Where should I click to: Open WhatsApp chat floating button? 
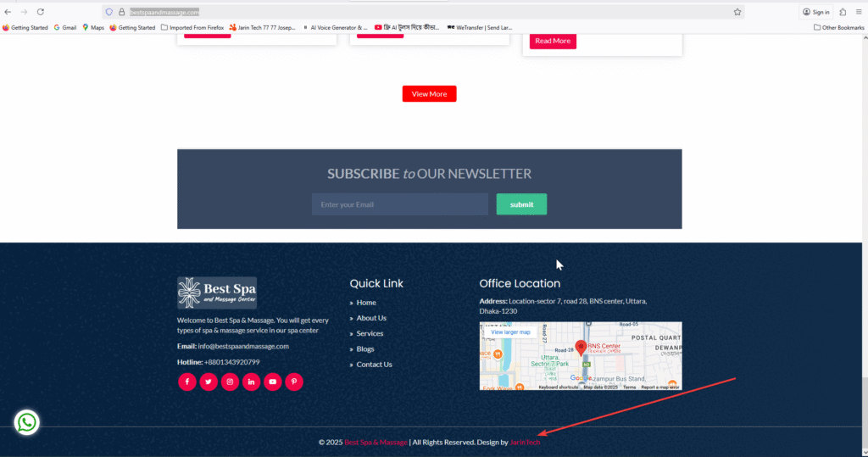coord(26,422)
